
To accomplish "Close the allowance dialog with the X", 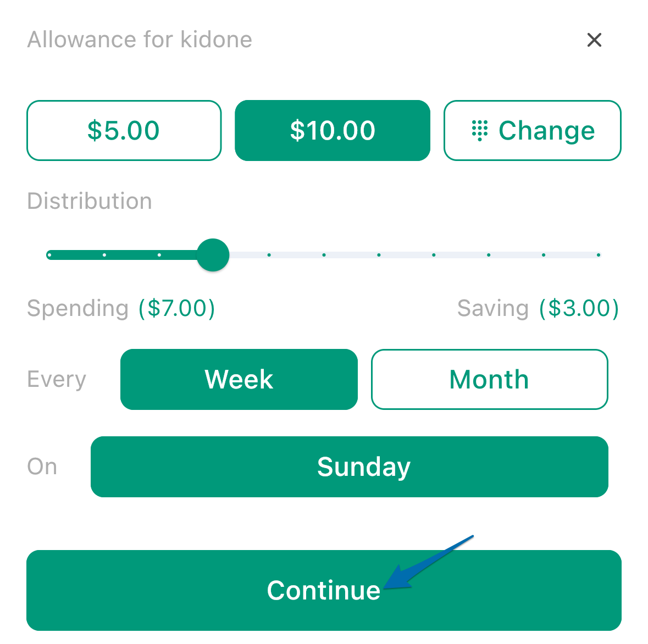I will point(594,40).
